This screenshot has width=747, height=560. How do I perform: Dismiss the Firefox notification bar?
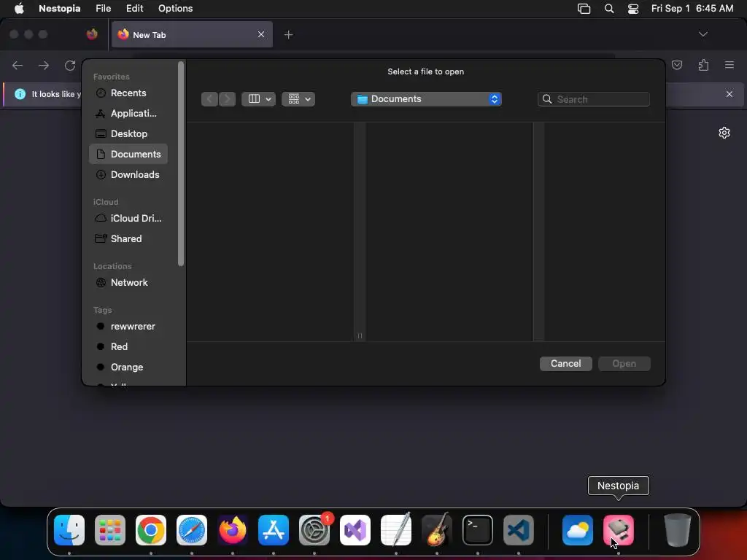pos(729,94)
